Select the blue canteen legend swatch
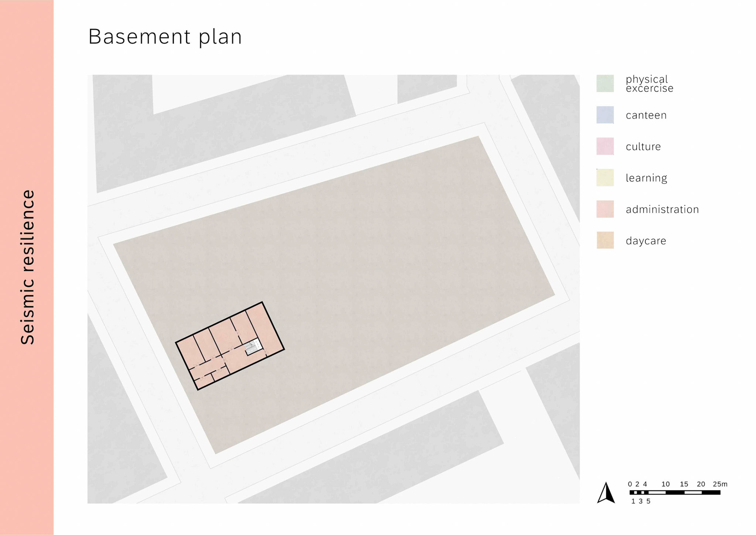Image resolution: width=756 pixels, height=535 pixels. [x=605, y=115]
